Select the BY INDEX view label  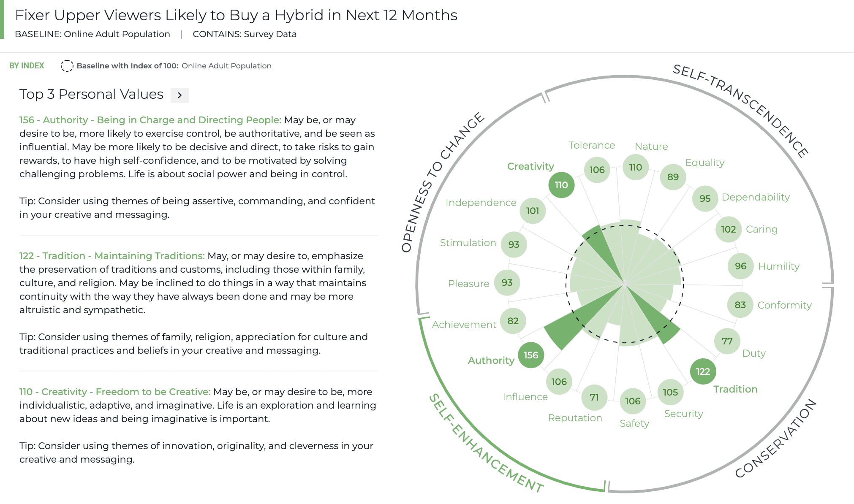(27, 66)
